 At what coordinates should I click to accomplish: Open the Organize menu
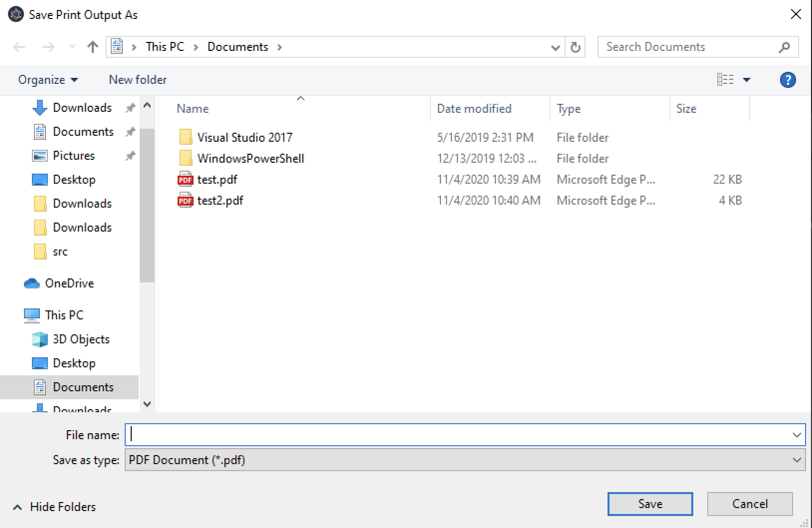pyautogui.click(x=46, y=79)
